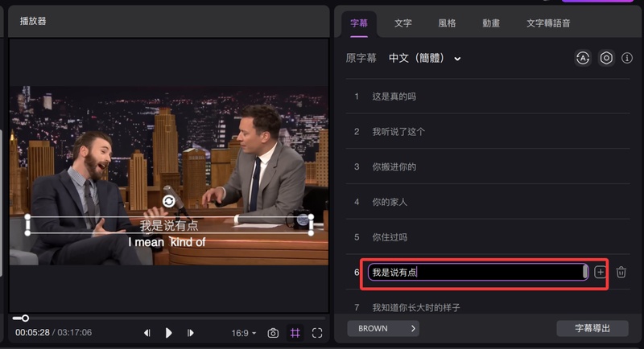Screen dimensions: 644x349
Task: Select subtitle line 3 你搬进你的
Action: (x=394, y=166)
